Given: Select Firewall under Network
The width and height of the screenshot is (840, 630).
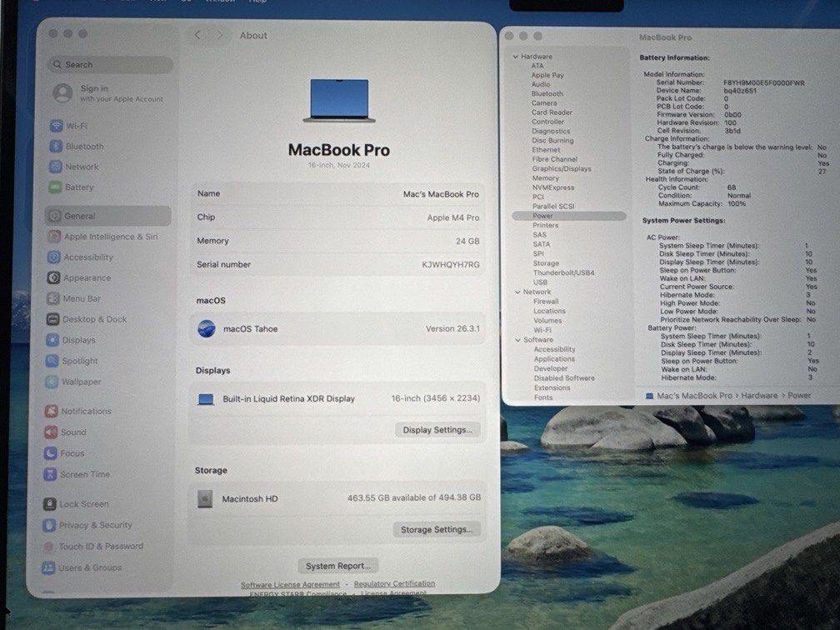Looking at the screenshot, I should 545,302.
